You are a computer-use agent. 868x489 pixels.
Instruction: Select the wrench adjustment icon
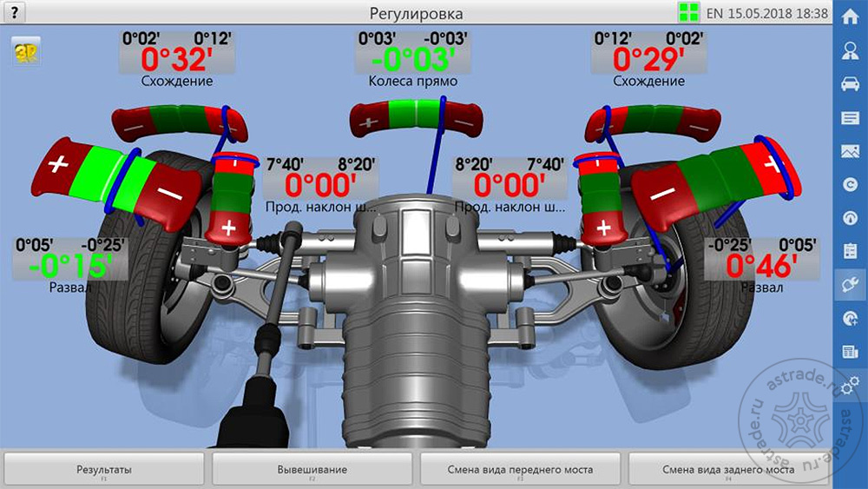[x=850, y=285]
